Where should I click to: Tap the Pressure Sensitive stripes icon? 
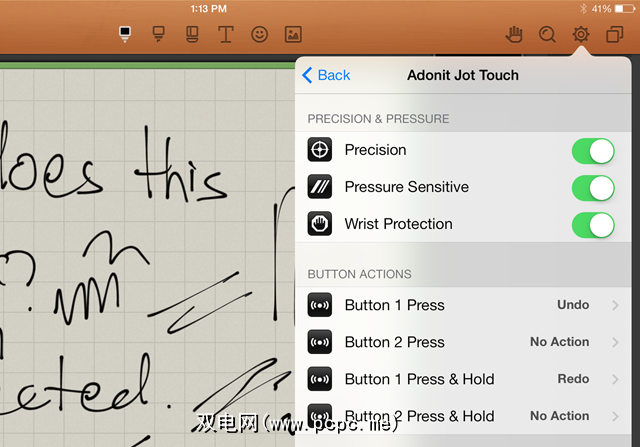click(x=320, y=187)
